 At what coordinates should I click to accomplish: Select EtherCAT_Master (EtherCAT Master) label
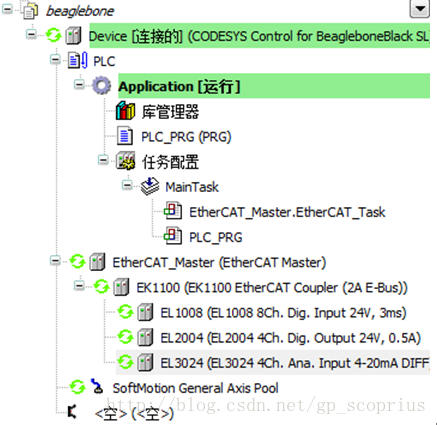pyautogui.click(x=219, y=262)
